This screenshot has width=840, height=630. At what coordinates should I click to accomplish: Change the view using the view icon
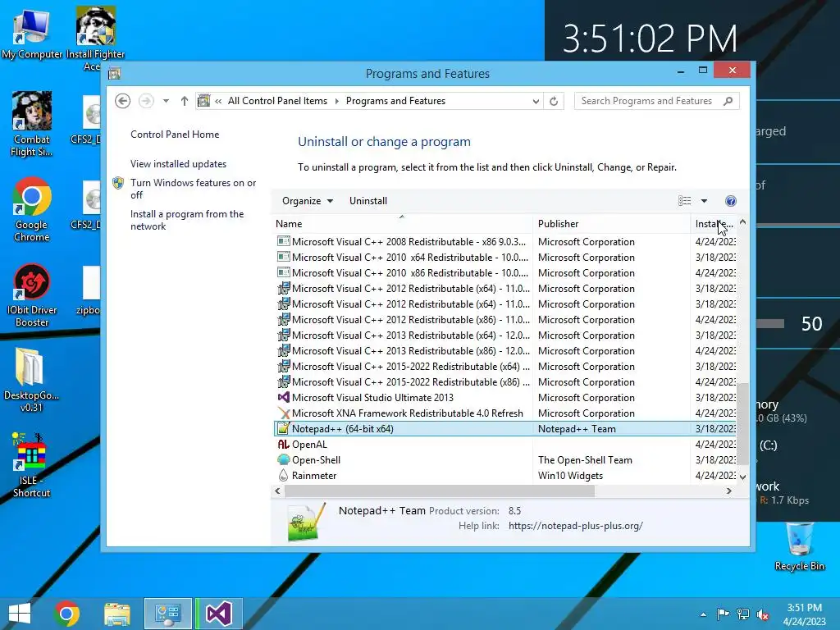[684, 201]
